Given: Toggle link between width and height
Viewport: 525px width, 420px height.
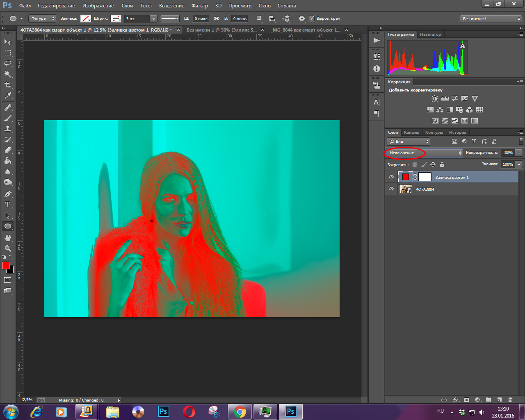Looking at the screenshot, I should coord(217,18).
